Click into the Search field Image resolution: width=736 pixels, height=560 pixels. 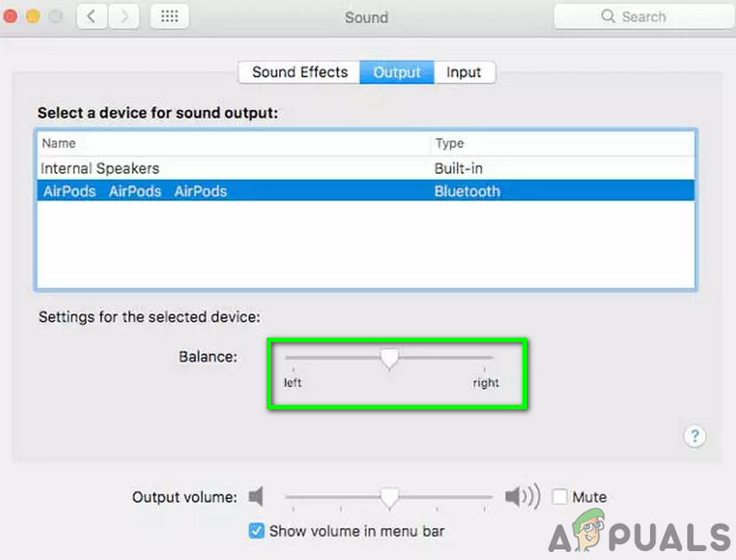(x=644, y=17)
